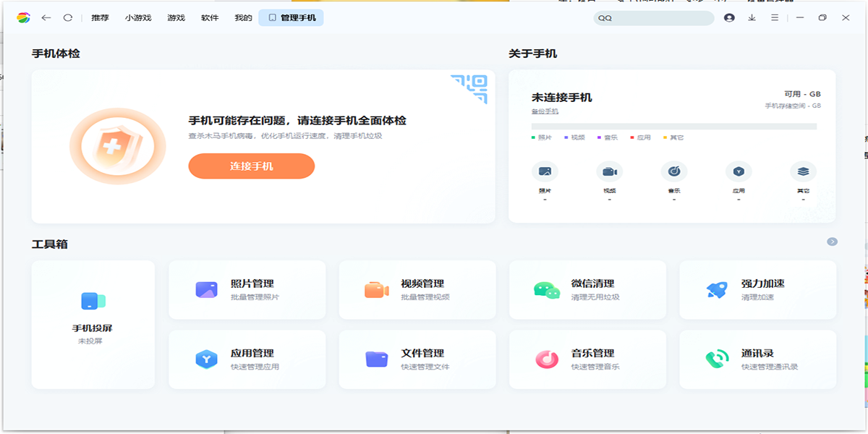Open 微信清理 title text

(592, 284)
